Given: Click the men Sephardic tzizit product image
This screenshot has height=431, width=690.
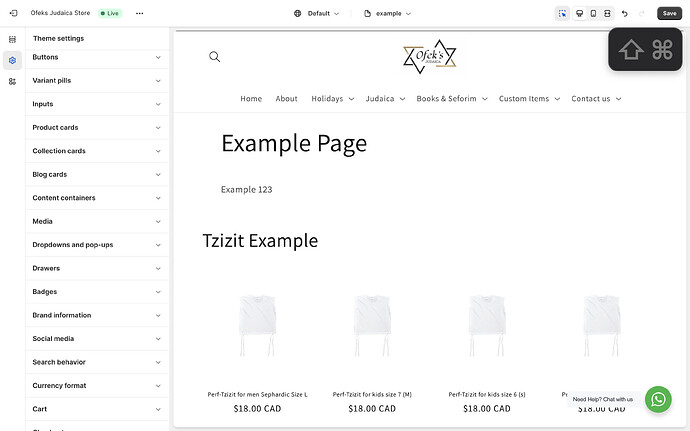Looking at the screenshot, I should click(x=257, y=325).
